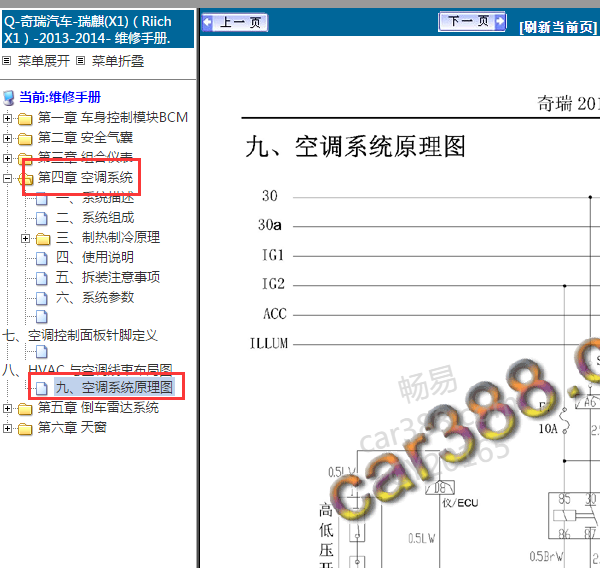This screenshot has width=600, height=568.
Task: Click page icon of 六、系统参数
Action: click(42, 298)
